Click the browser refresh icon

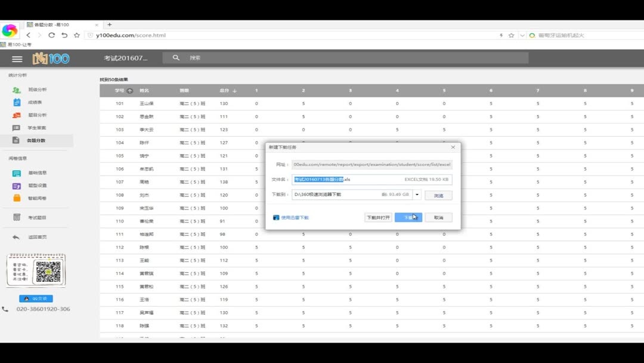coord(51,35)
